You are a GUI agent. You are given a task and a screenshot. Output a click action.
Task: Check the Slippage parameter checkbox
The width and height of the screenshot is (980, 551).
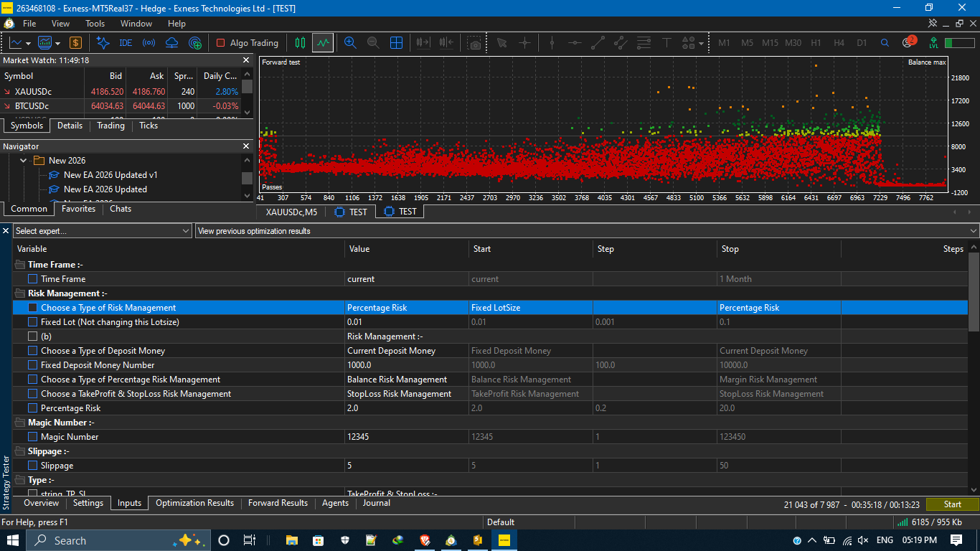[x=33, y=466]
